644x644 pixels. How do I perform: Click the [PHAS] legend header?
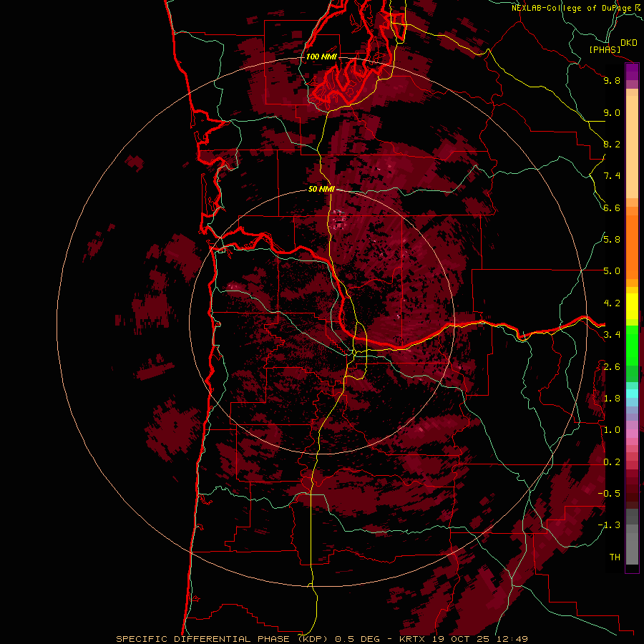pyautogui.click(x=605, y=49)
